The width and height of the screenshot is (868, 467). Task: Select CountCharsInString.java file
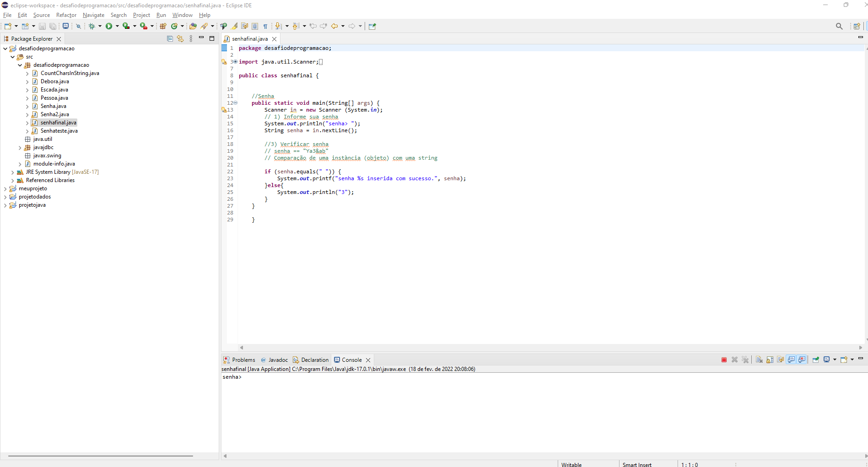coord(70,73)
